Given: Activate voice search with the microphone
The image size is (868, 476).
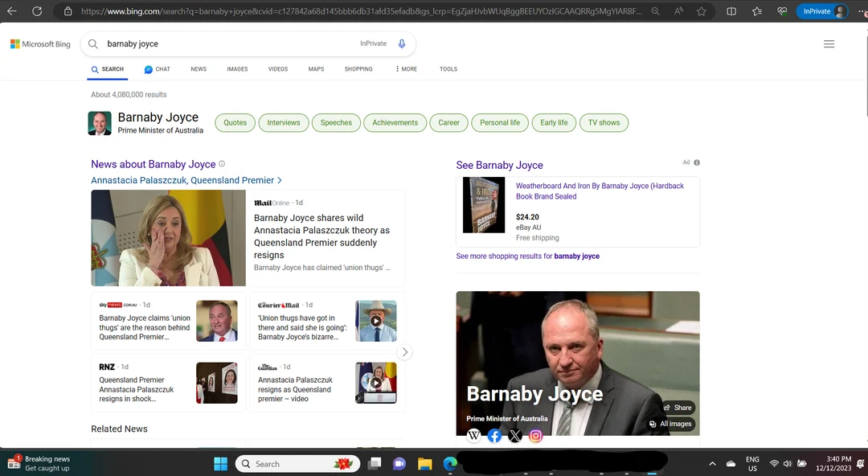Looking at the screenshot, I should coord(401,43).
